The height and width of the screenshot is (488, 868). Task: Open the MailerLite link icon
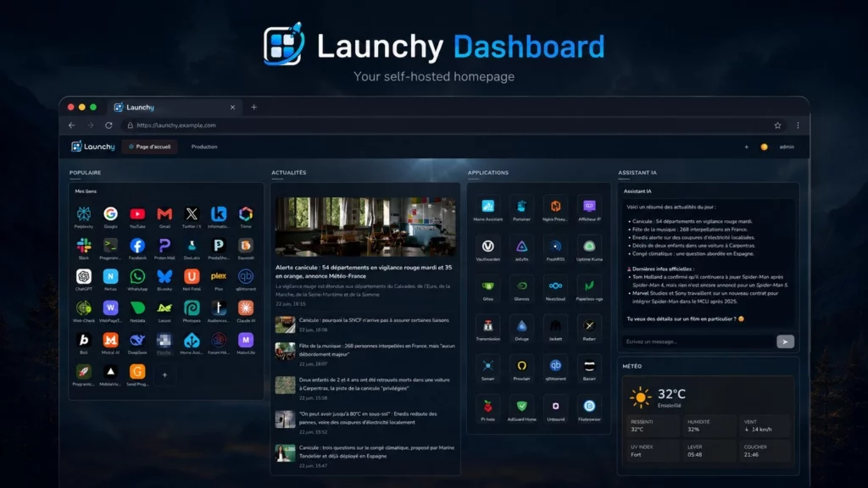tap(246, 341)
